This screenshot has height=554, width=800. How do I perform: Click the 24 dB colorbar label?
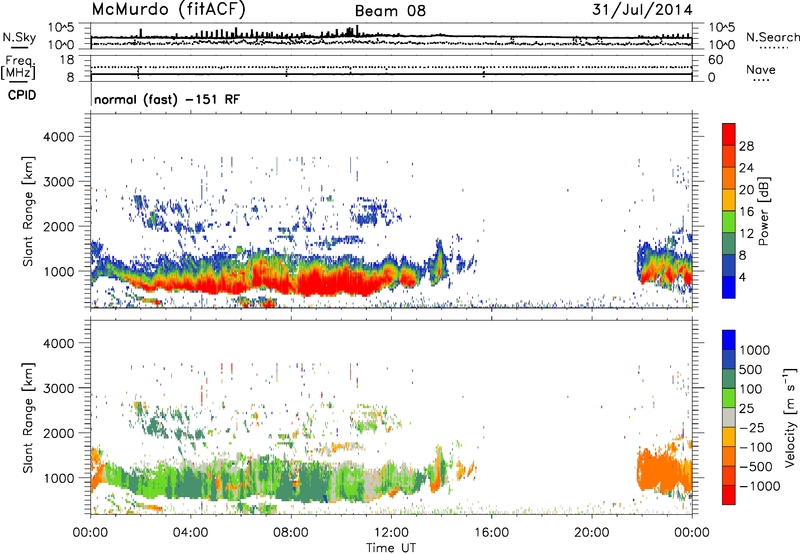click(746, 168)
